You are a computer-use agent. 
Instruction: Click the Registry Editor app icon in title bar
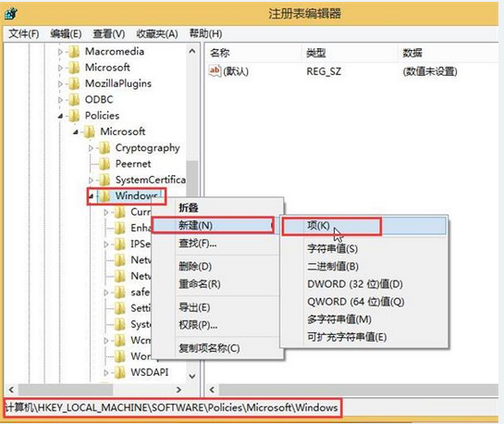(11, 14)
